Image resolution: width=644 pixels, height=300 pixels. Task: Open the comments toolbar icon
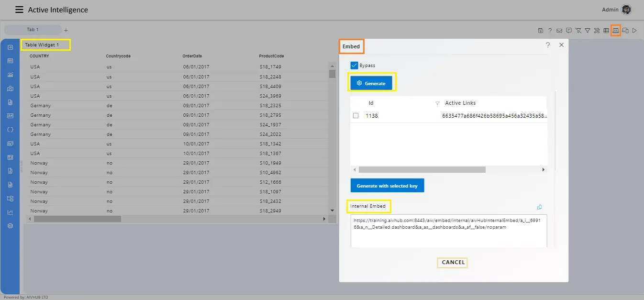pos(568,30)
